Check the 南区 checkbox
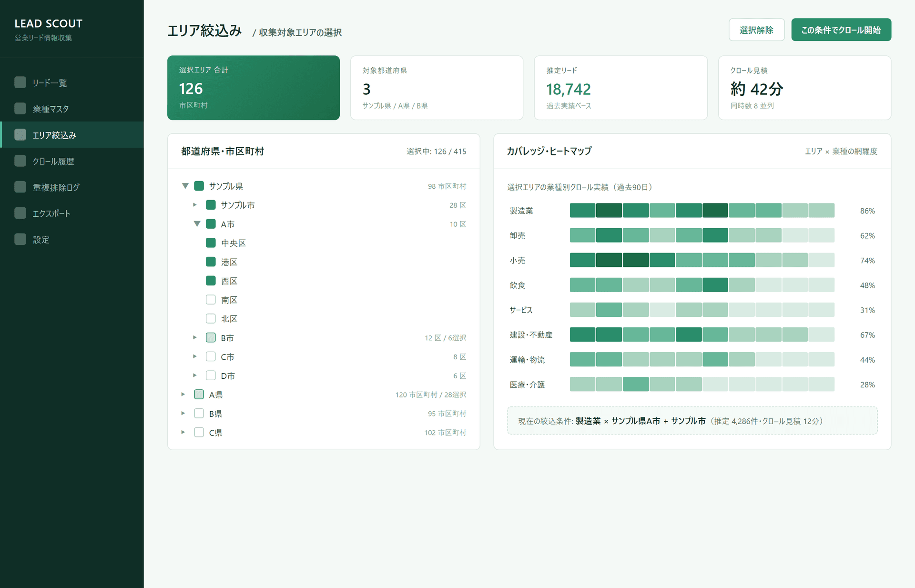Screen dimensions: 915x588 211,300
